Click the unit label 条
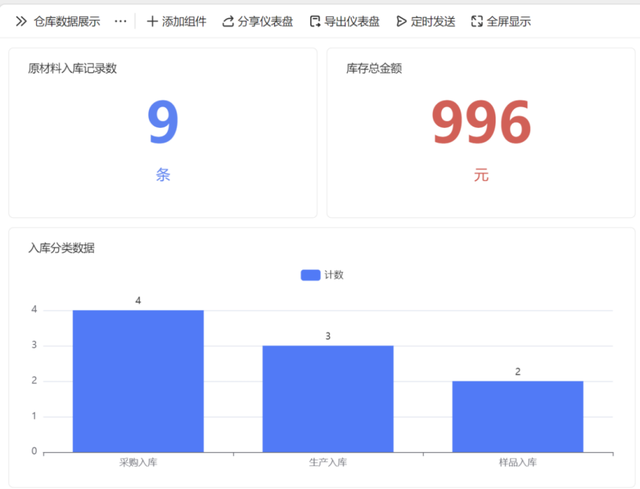640x489 pixels. pyautogui.click(x=163, y=175)
